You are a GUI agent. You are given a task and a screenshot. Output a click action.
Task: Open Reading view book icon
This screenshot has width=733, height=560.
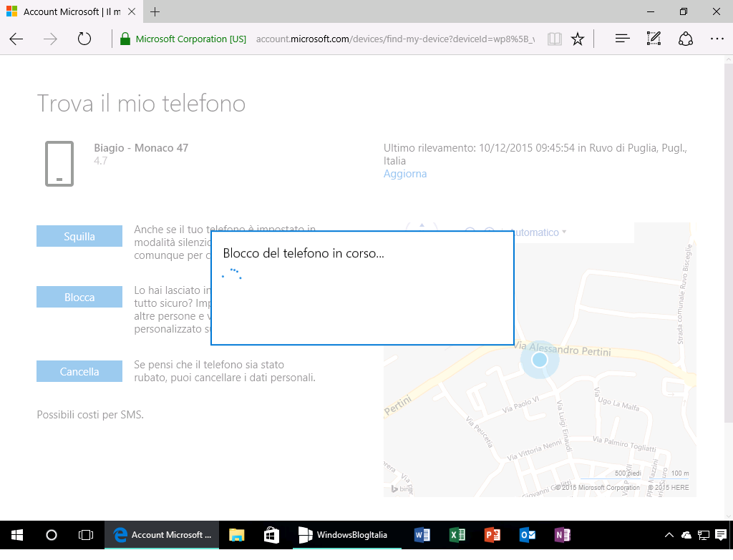point(555,39)
